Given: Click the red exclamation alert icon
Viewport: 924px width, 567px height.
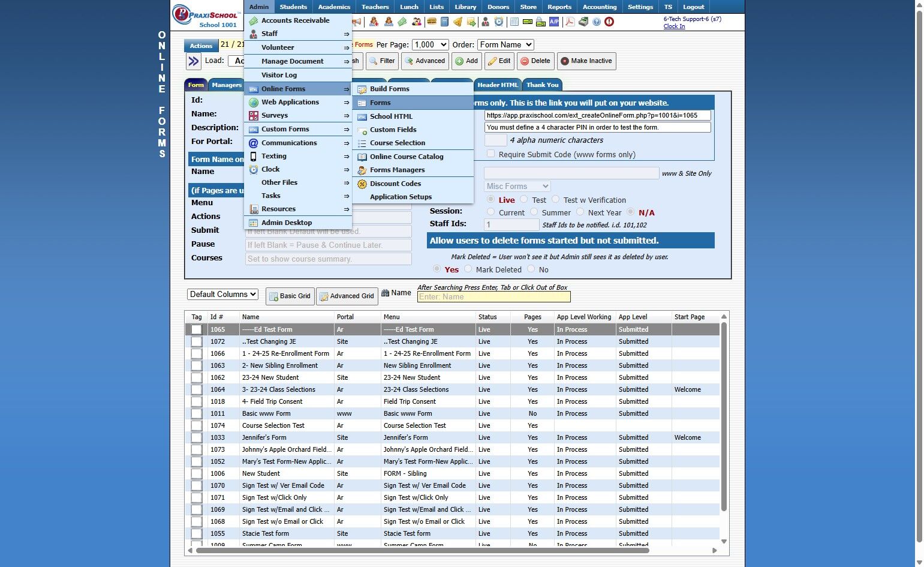Looking at the screenshot, I should 609,22.
